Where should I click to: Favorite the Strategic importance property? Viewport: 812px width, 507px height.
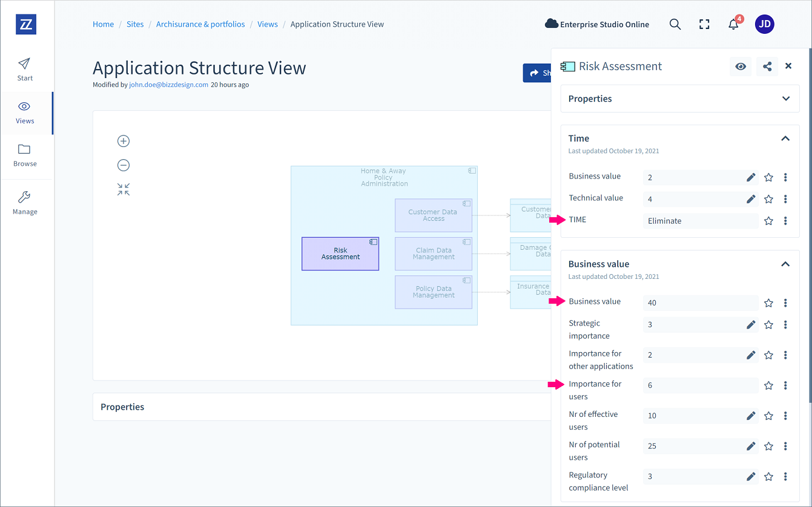coord(768,325)
